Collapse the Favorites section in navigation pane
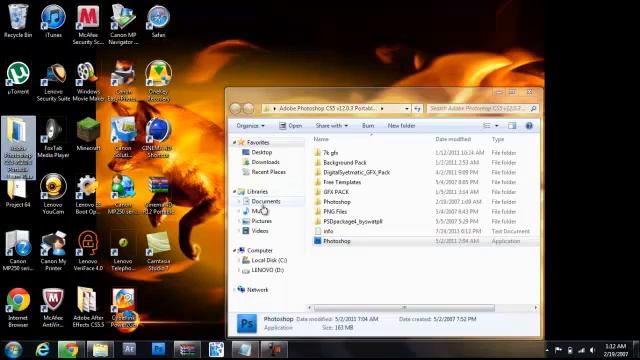The width and height of the screenshot is (640, 360). tap(235, 142)
